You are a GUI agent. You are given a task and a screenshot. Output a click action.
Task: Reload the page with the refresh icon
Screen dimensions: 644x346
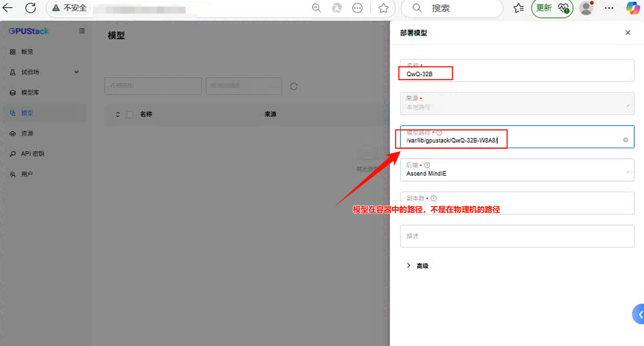point(30,8)
